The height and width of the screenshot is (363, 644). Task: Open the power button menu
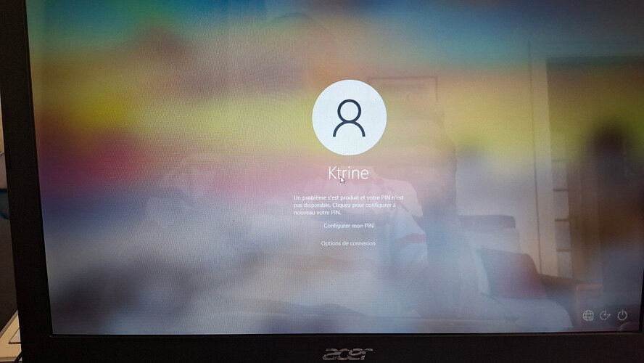tap(622, 315)
